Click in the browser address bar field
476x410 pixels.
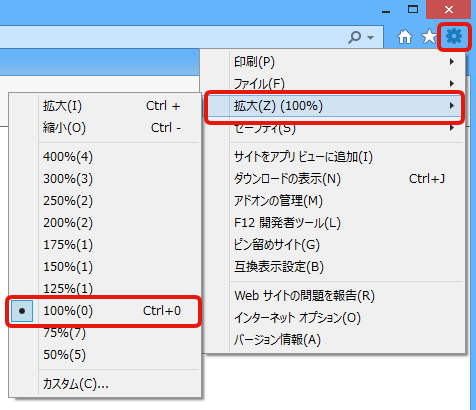(172, 37)
